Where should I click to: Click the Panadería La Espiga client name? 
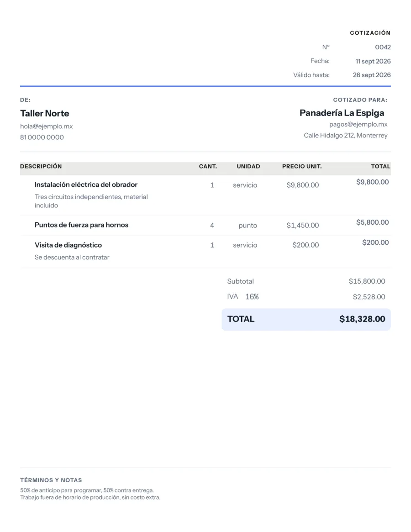[x=342, y=113]
